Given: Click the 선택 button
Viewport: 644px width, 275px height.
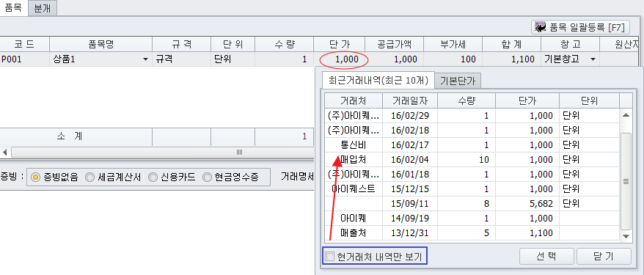Looking at the screenshot, I should [x=546, y=257].
